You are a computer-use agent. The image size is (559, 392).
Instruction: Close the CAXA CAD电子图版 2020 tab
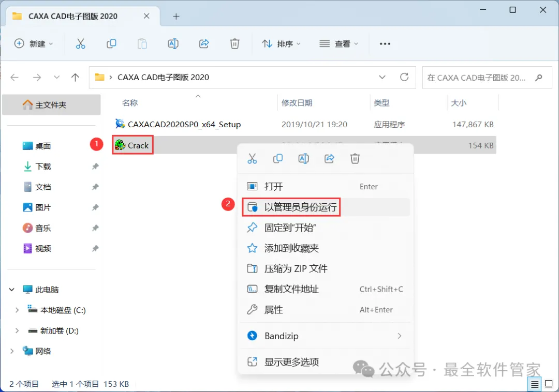[146, 16]
